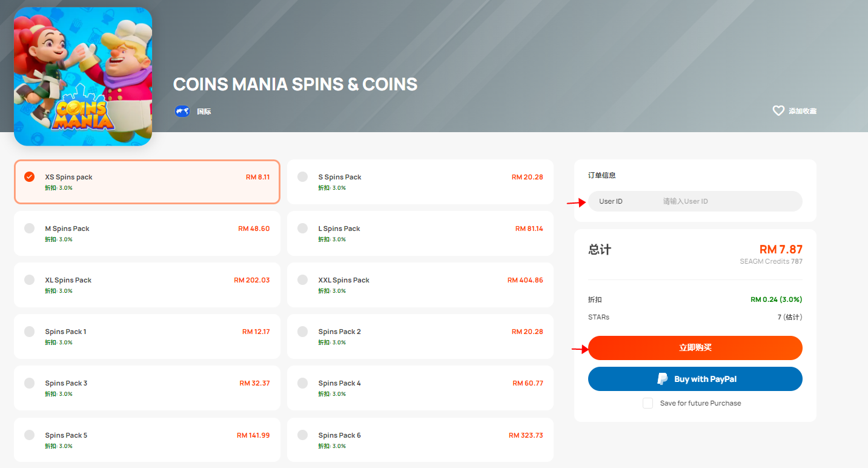Select the S Spins Pack option

420,182
